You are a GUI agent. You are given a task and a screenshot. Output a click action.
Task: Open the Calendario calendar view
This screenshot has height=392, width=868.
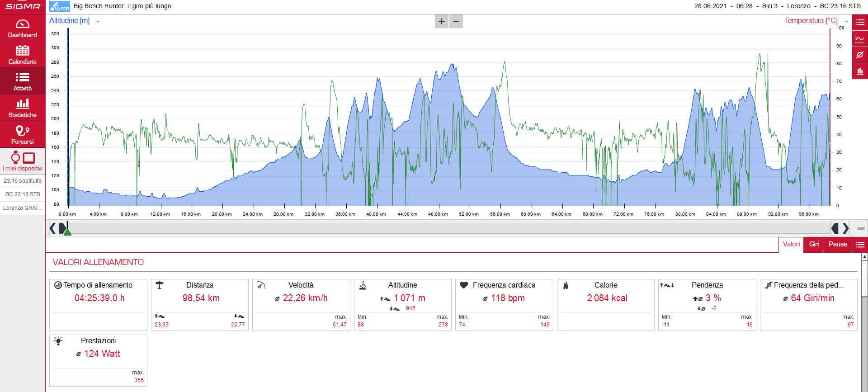point(23,55)
